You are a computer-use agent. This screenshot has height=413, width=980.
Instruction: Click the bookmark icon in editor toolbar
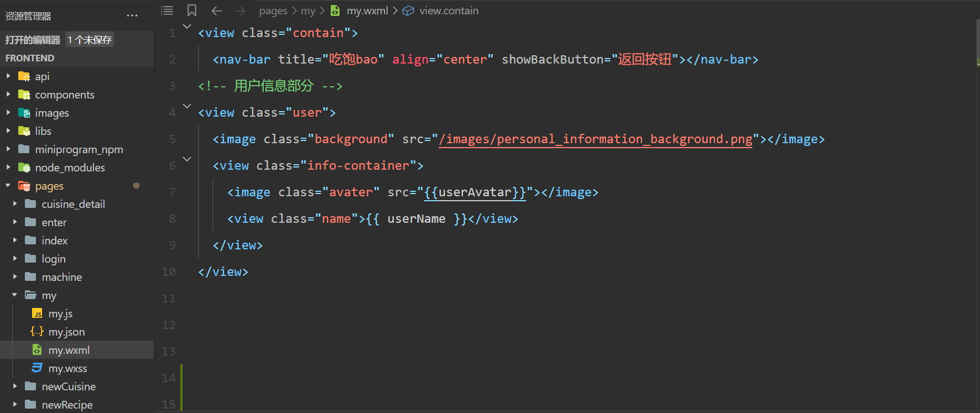[x=192, y=11]
